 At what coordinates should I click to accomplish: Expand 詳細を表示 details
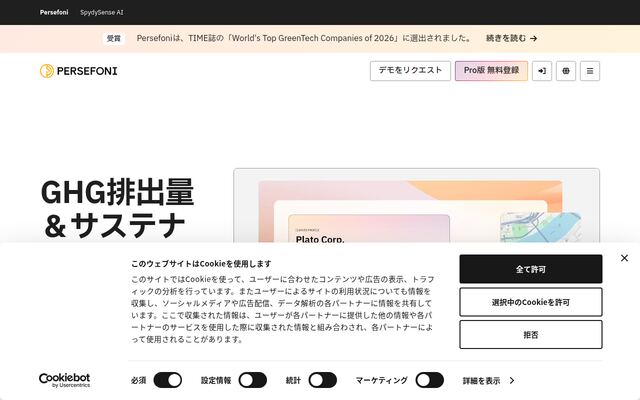(x=489, y=381)
